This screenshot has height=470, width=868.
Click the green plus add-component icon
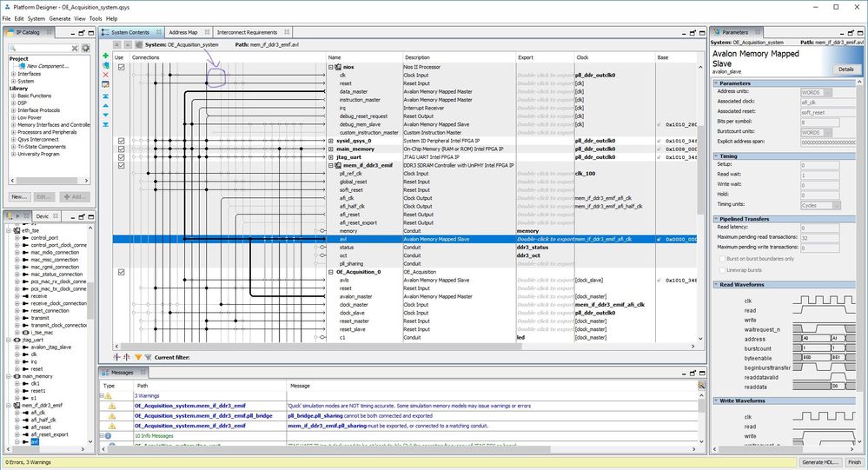[x=106, y=56]
